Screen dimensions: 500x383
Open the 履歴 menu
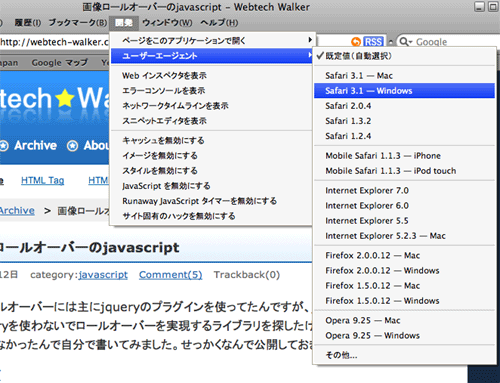click(28, 23)
